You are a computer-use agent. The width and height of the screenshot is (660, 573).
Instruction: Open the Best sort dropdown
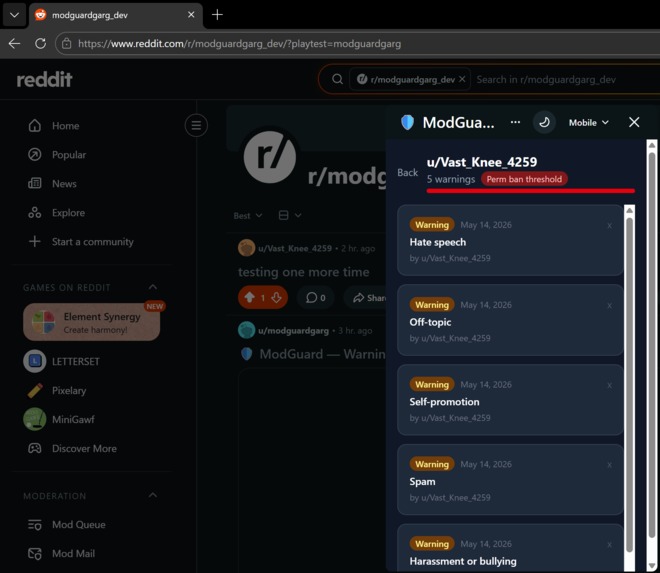248,216
